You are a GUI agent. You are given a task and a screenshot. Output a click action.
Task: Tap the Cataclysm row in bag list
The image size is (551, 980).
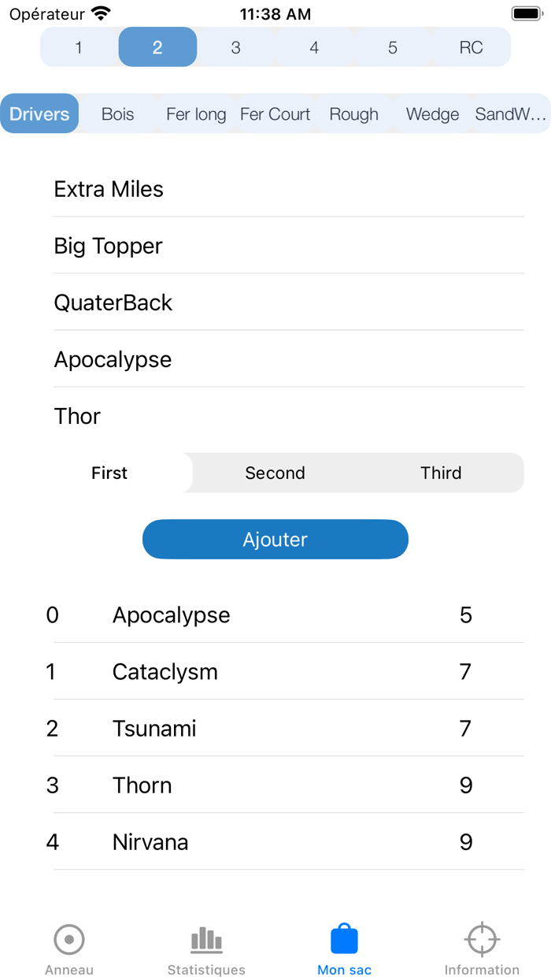[165, 672]
